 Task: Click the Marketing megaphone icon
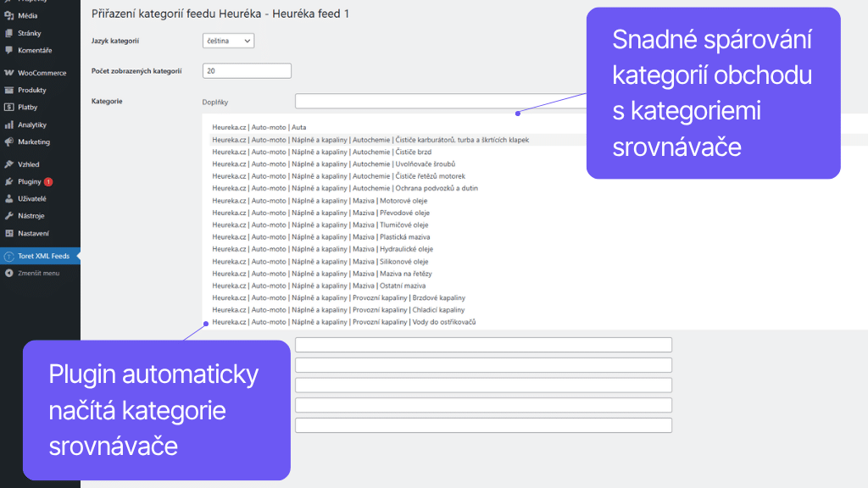click(x=8, y=141)
